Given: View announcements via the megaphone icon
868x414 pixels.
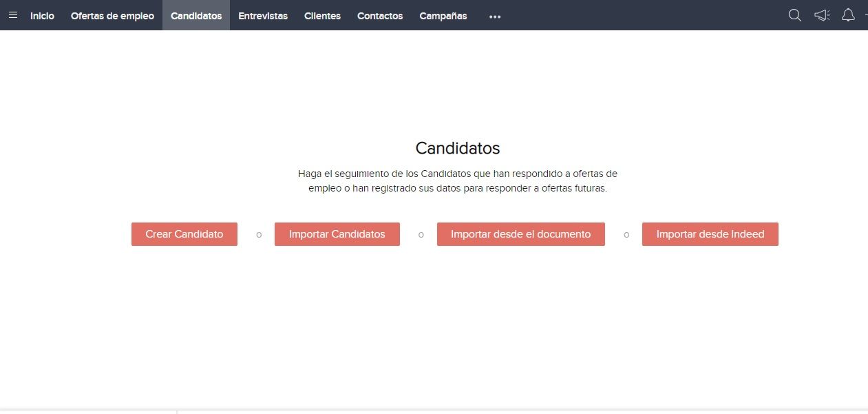Looking at the screenshot, I should [x=821, y=15].
